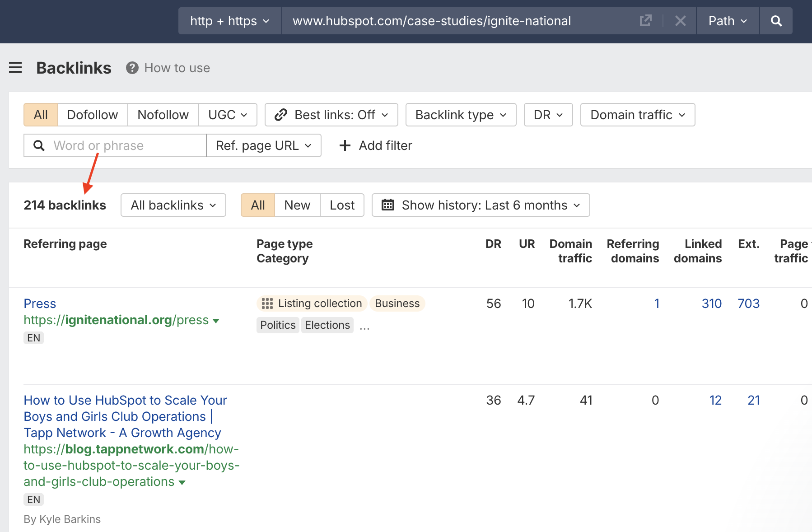The height and width of the screenshot is (532, 812).
Task: Open the Ref. page URL dropdown
Action: pyautogui.click(x=264, y=145)
